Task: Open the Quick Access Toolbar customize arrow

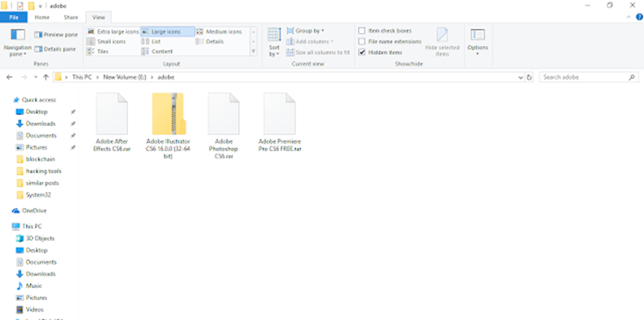Action: (x=40, y=6)
